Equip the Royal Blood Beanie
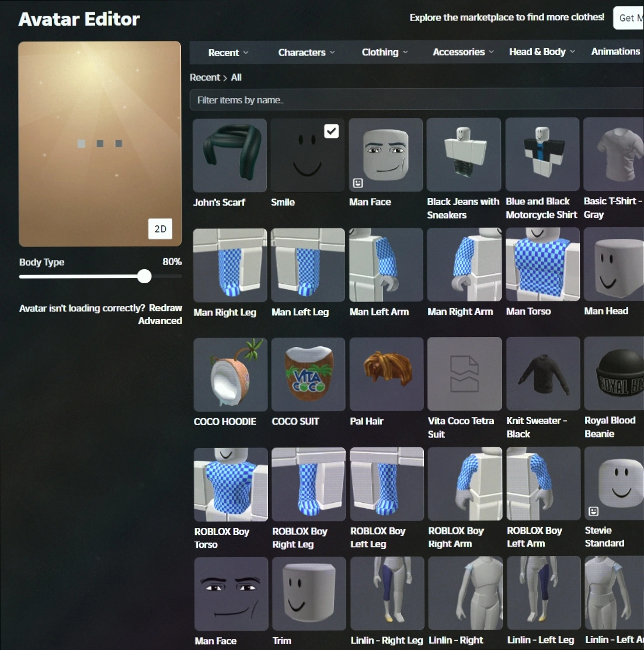This screenshot has height=650, width=644. 614,373
